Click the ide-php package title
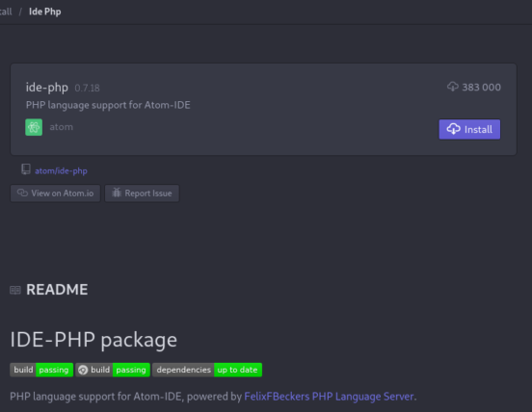 (x=47, y=88)
